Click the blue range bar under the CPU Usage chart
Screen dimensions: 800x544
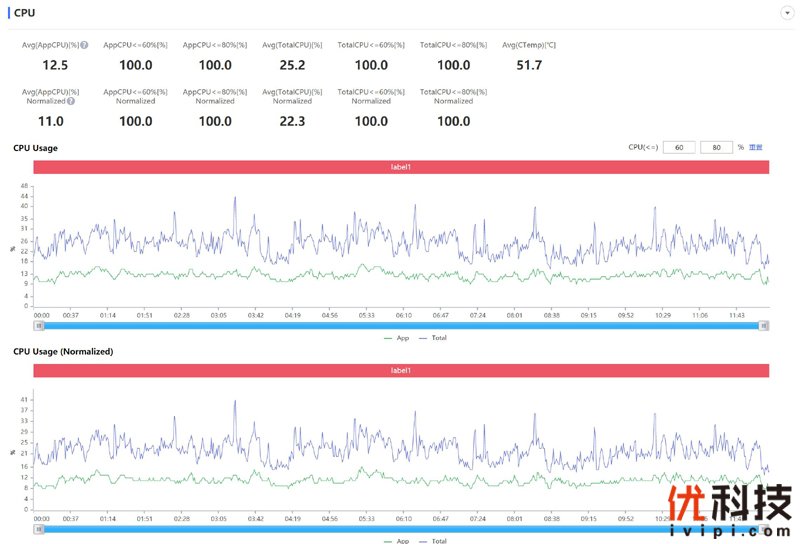(400, 325)
